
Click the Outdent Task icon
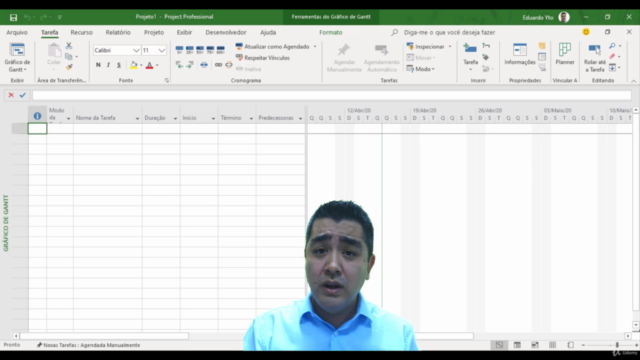pyautogui.click(x=179, y=65)
